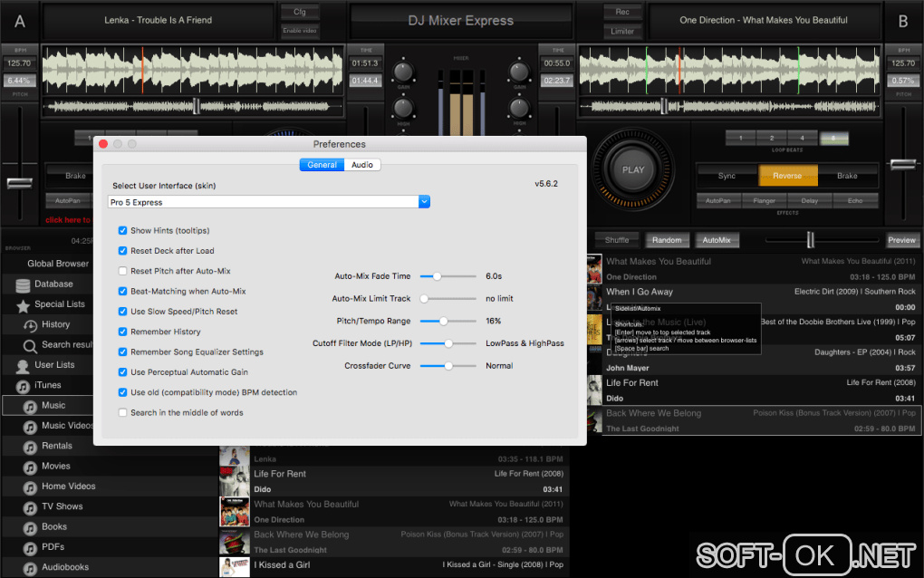Image resolution: width=924 pixels, height=578 pixels.
Task: Toggle the Limiter button
Action: point(622,31)
